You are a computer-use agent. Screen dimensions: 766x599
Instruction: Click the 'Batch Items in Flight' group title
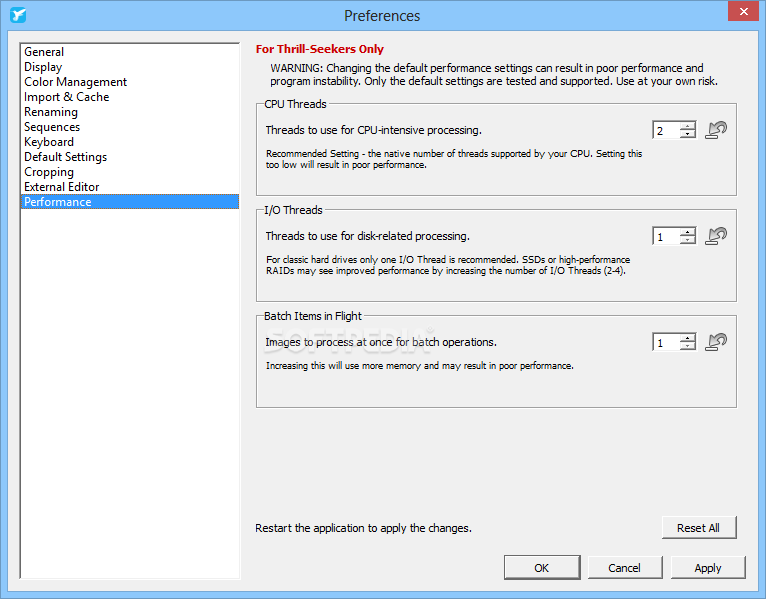pyautogui.click(x=313, y=316)
